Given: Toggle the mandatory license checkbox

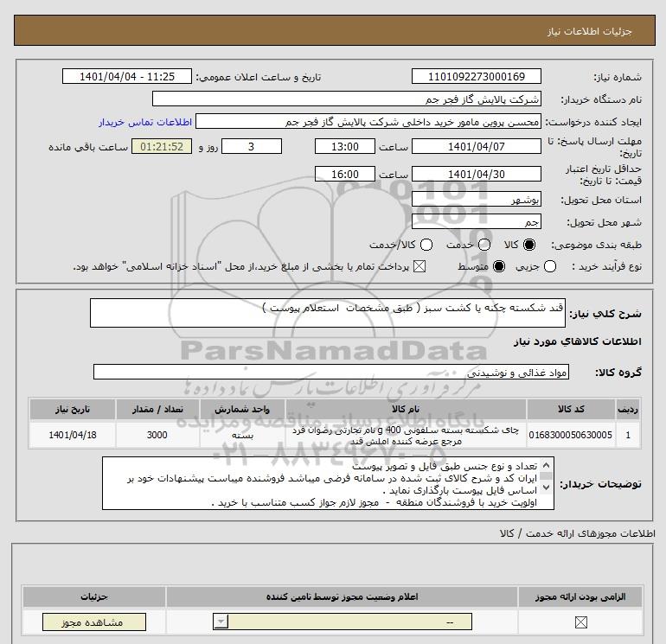Looking at the screenshot, I should point(580,622).
